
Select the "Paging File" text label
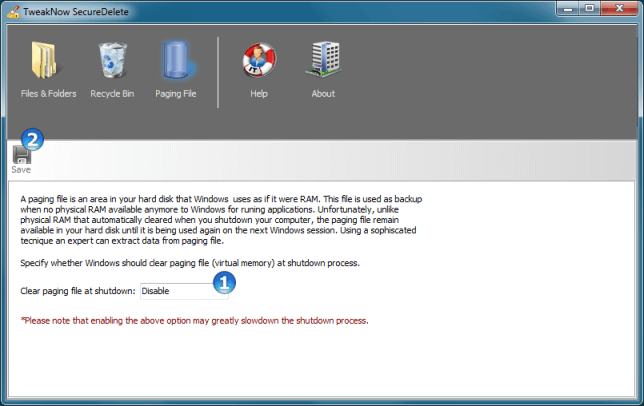coord(175,94)
